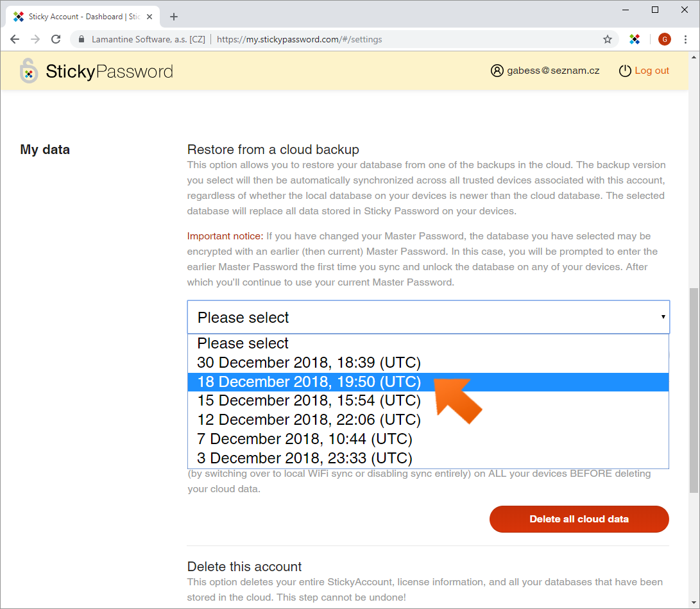
Task: Choose the Please select placeholder option
Action: 428,343
